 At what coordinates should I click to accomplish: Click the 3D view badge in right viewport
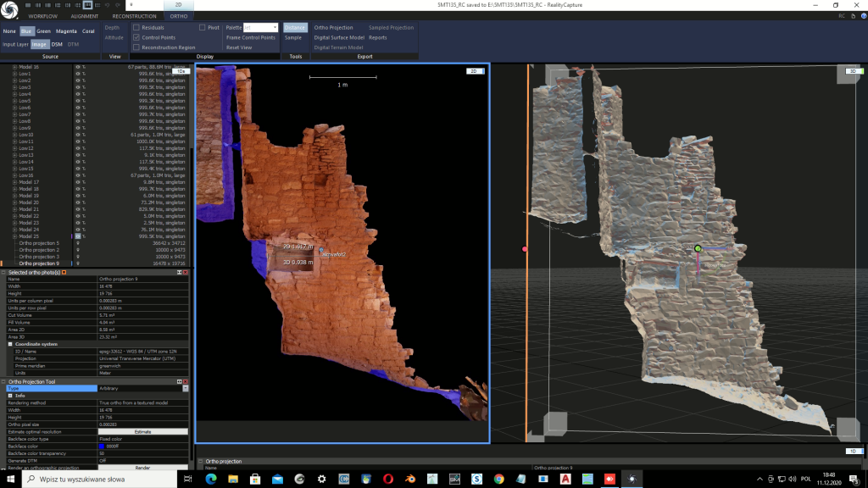[854, 71]
